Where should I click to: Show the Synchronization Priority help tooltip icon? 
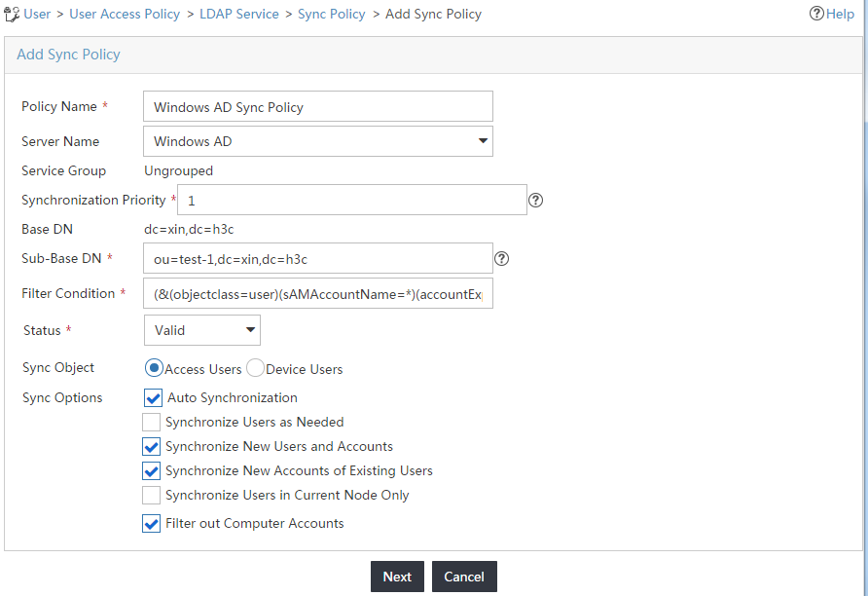[535, 200]
